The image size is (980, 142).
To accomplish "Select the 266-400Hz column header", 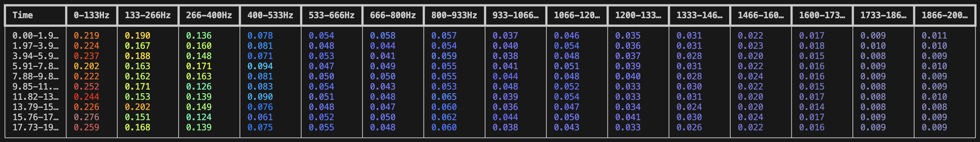I will click(x=209, y=15).
